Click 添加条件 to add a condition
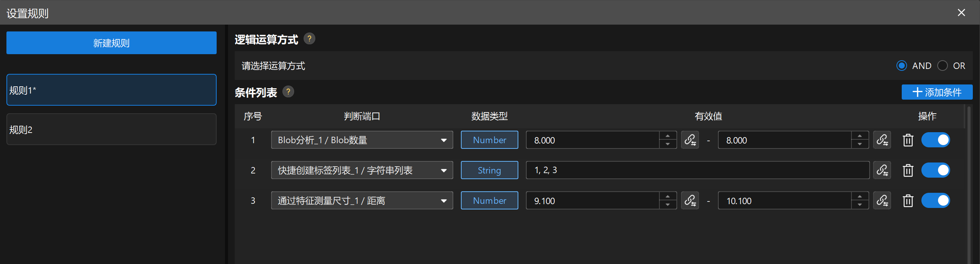The height and width of the screenshot is (264, 980). pos(937,92)
